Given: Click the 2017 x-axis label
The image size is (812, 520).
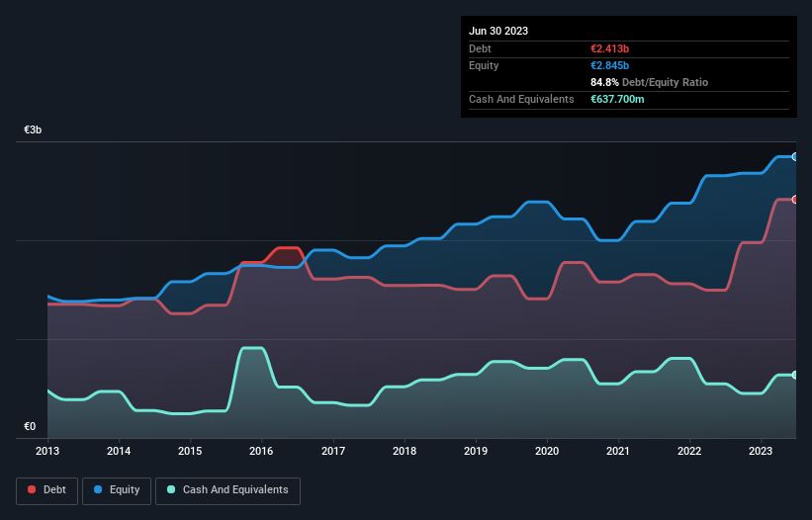Looking at the screenshot, I should click(x=333, y=451).
